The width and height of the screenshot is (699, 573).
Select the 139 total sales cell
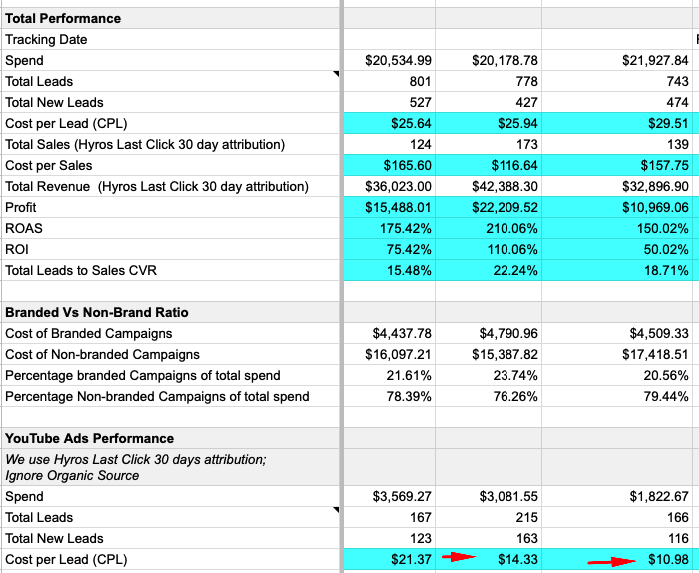617,144
